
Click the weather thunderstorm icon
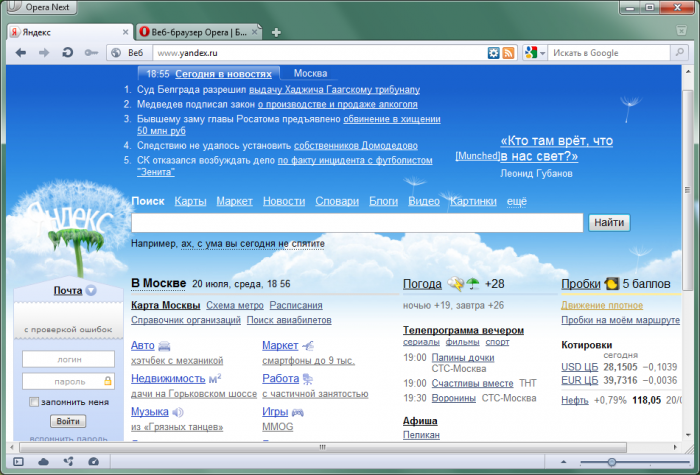(456, 283)
